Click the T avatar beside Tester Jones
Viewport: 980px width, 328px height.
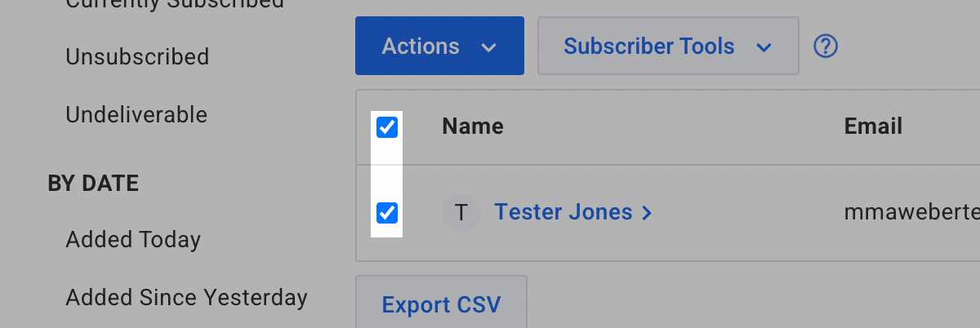[x=461, y=213]
